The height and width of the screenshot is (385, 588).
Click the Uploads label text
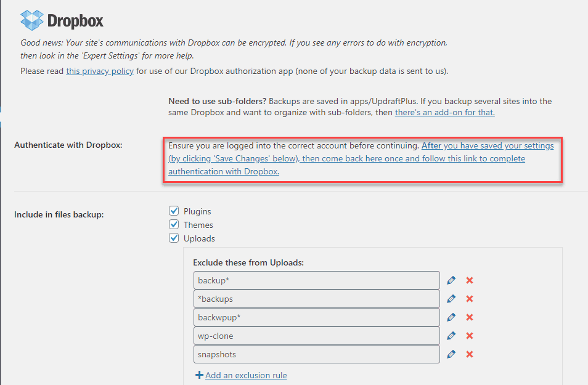199,238
